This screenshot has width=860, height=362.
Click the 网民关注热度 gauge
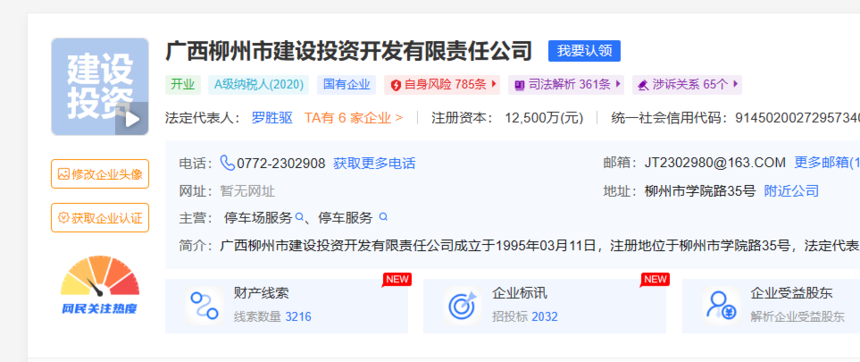pyautogui.click(x=100, y=285)
